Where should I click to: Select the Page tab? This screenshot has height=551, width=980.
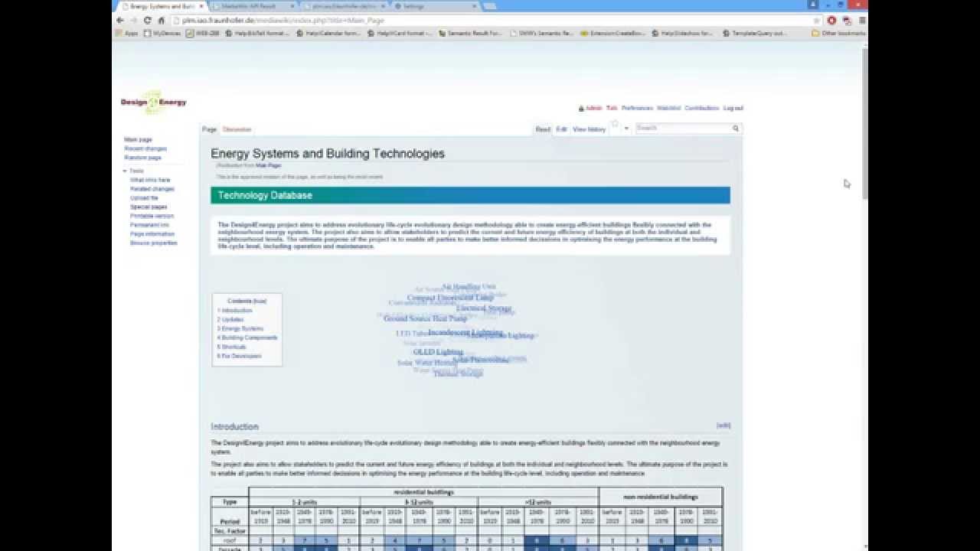pos(209,129)
